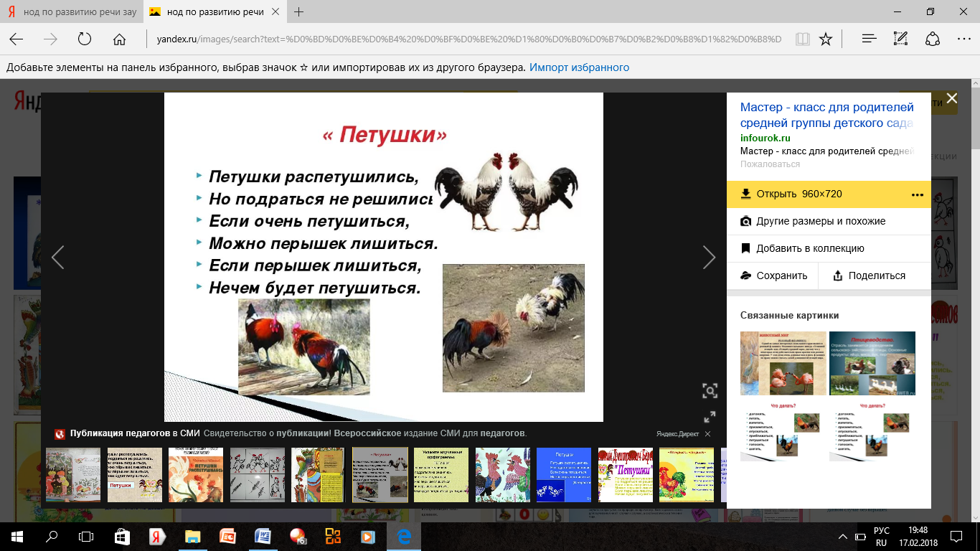Image resolution: width=980 pixels, height=551 pixels.
Task: Open search-by-image-fragment icon on the picture
Action: click(710, 390)
